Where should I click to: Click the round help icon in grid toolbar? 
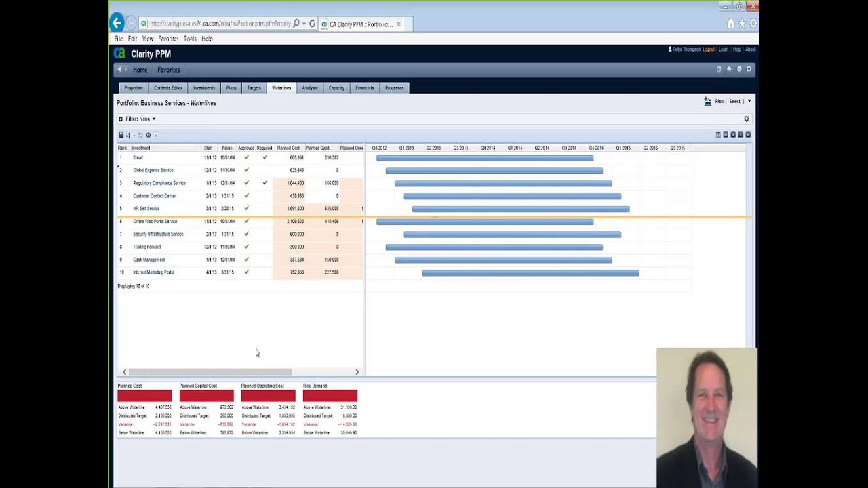pyautogui.click(x=149, y=135)
